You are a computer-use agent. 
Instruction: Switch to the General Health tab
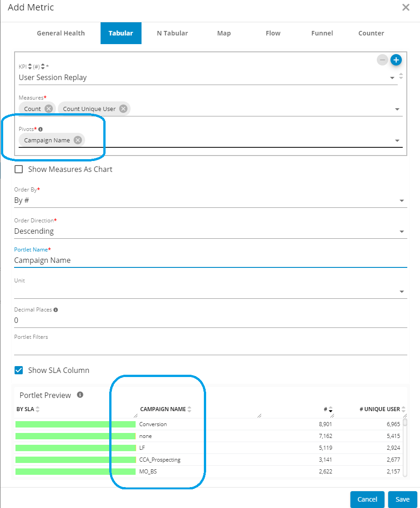coord(61,33)
